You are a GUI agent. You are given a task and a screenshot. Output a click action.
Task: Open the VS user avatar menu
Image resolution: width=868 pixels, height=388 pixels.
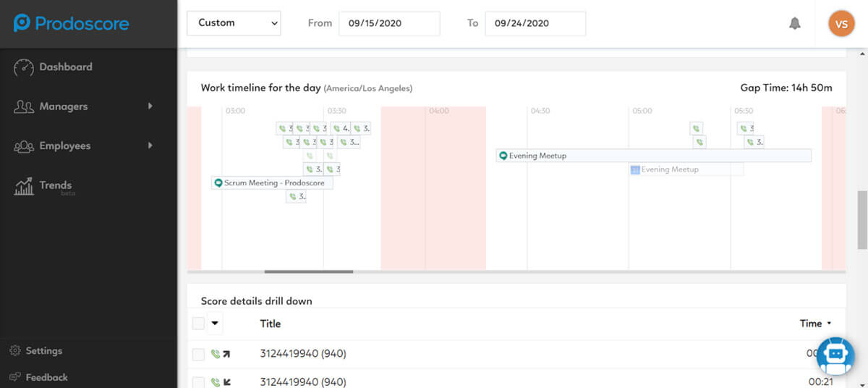[841, 23]
